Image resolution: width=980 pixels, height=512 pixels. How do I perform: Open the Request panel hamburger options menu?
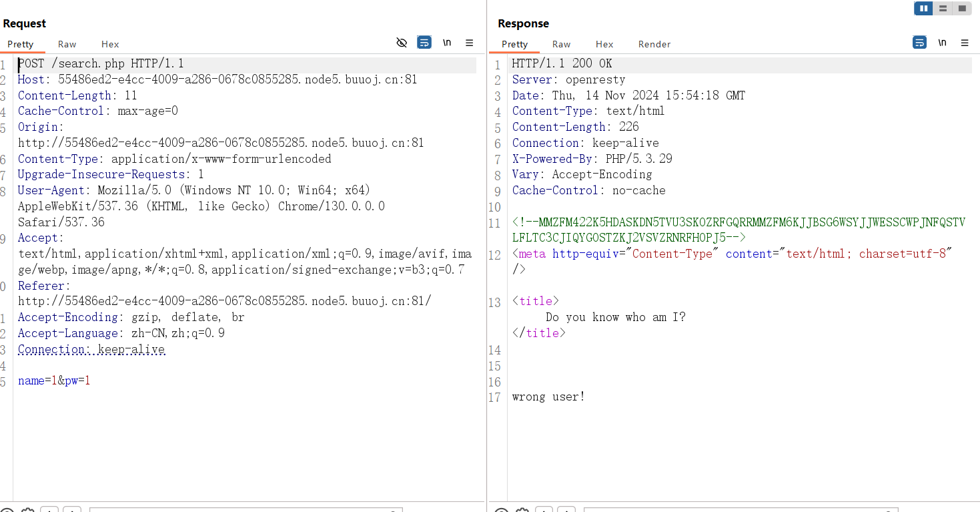coord(470,43)
